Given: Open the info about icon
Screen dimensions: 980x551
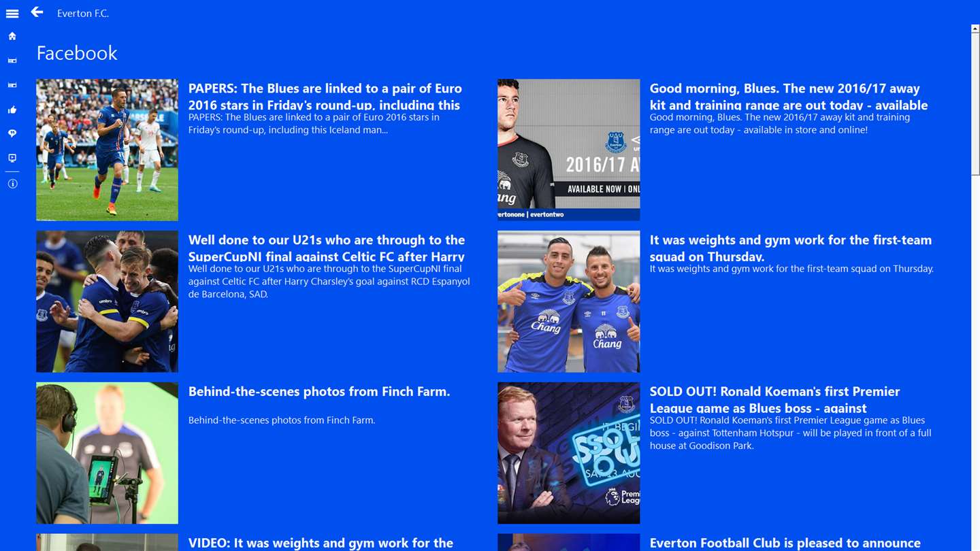Looking at the screenshot, I should coord(12,184).
